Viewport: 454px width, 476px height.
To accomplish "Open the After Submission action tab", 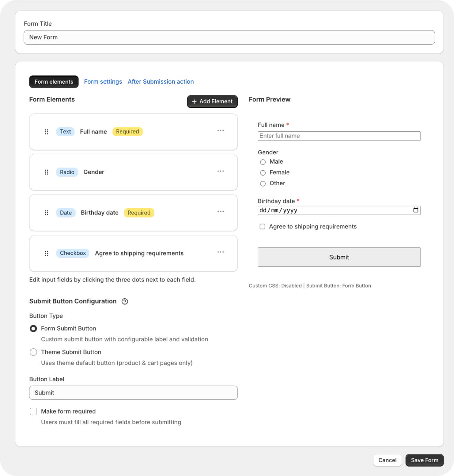I will tap(161, 81).
